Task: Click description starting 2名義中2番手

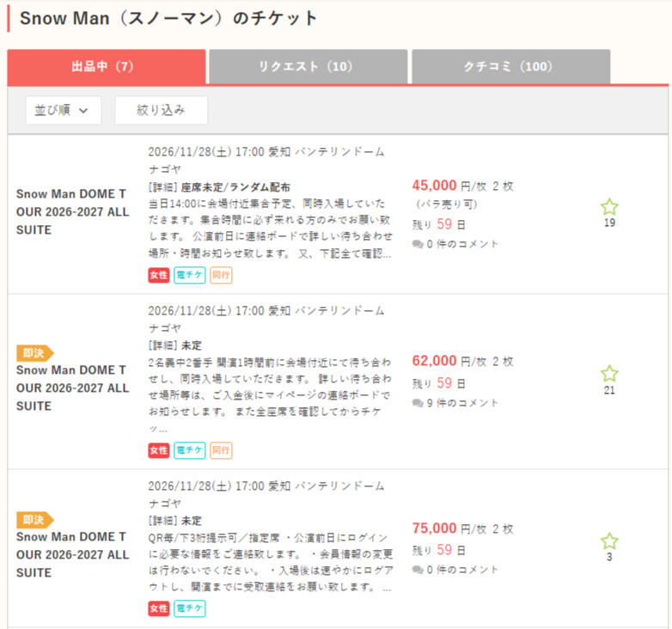Action: point(270,395)
